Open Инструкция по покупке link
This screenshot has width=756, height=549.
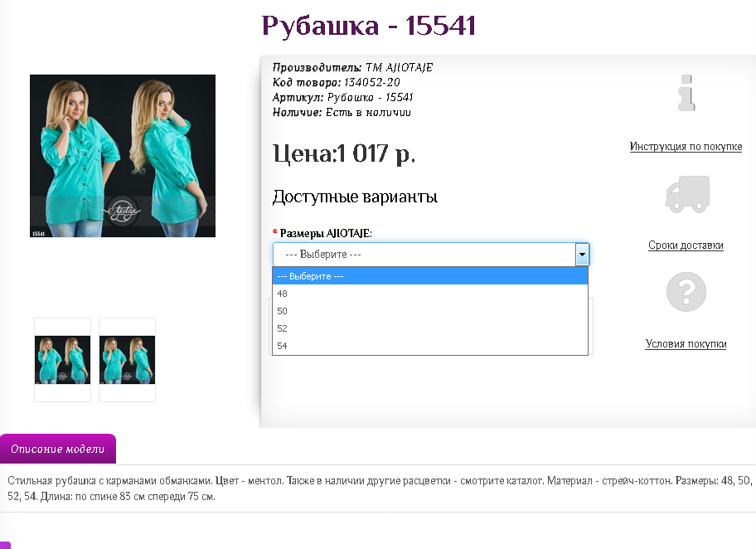(x=686, y=147)
